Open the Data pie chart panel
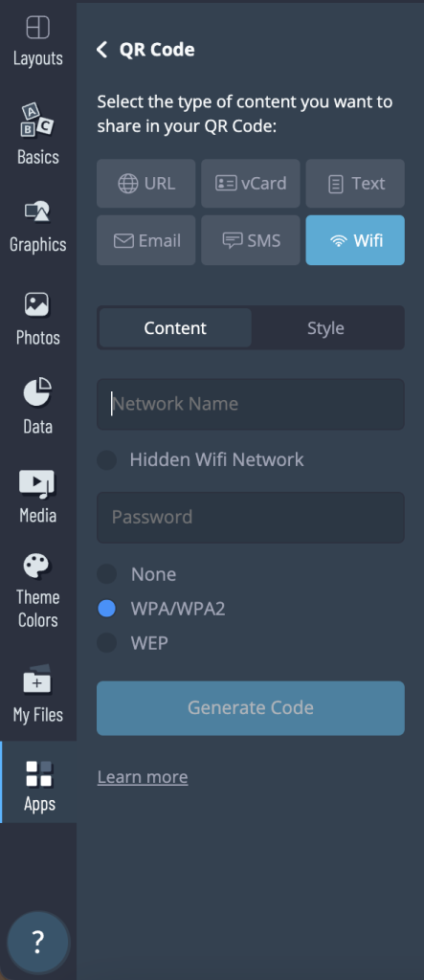The height and width of the screenshot is (980, 424). click(38, 406)
